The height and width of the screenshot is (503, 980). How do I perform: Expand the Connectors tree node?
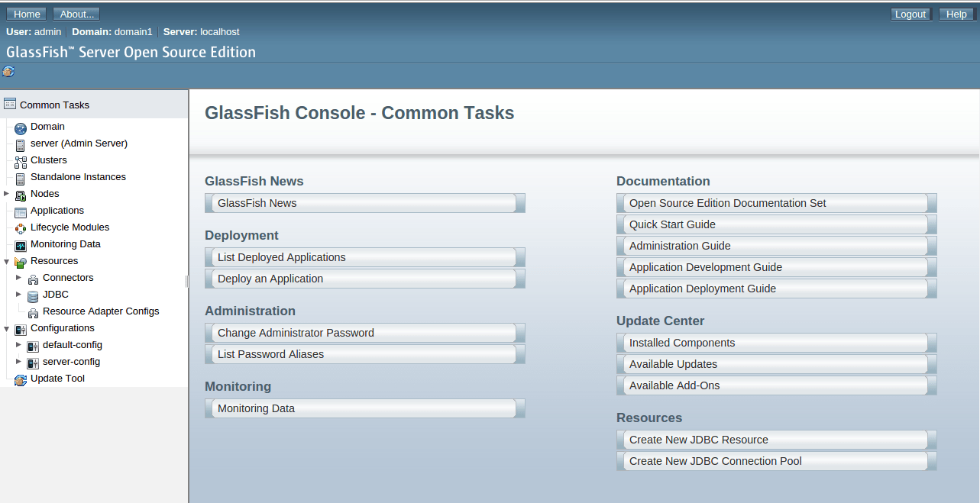[18, 278]
